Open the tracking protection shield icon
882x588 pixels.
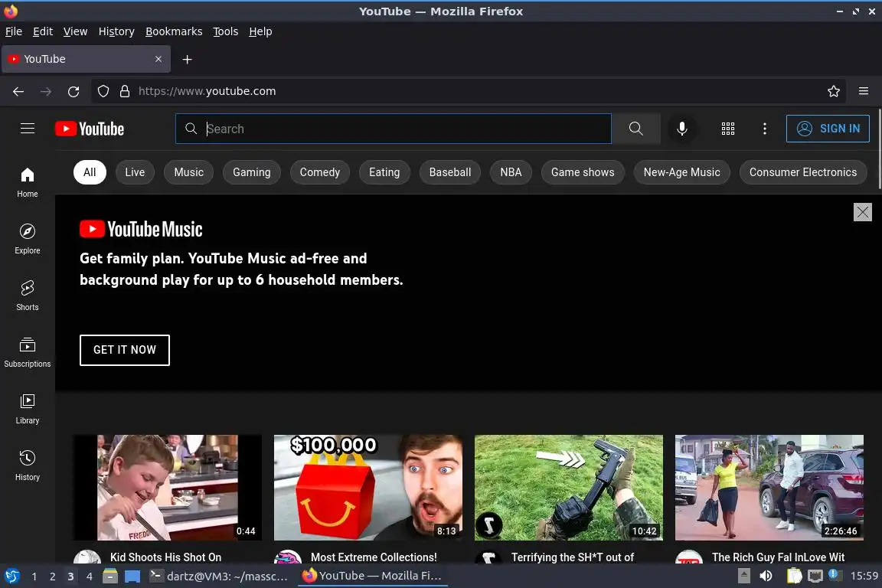[103, 91]
